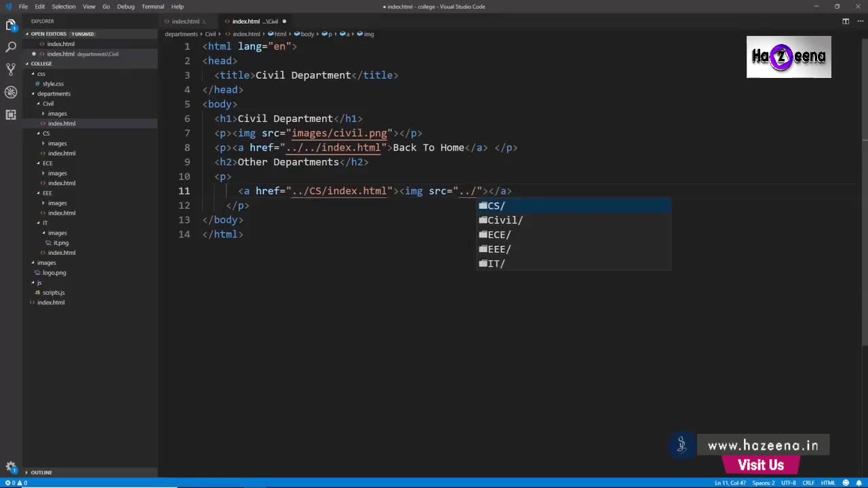Click line number 13 in gutter
Viewport: 868px width, 488px height.
pyautogui.click(x=184, y=220)
